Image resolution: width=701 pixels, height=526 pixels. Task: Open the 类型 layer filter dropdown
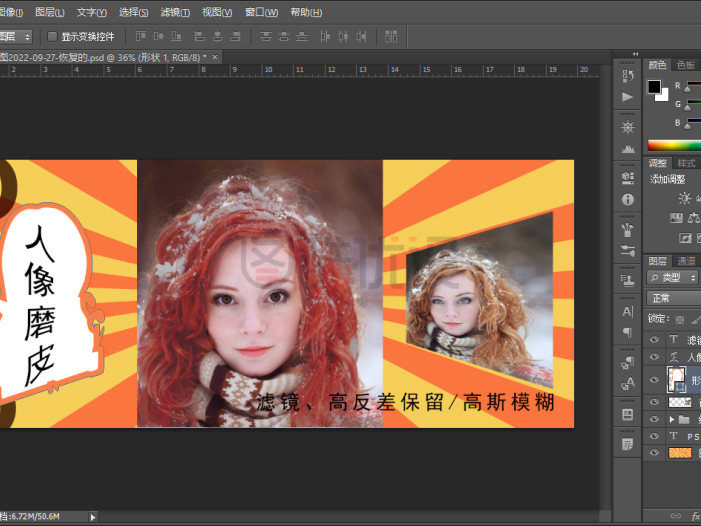click(672, 278)
